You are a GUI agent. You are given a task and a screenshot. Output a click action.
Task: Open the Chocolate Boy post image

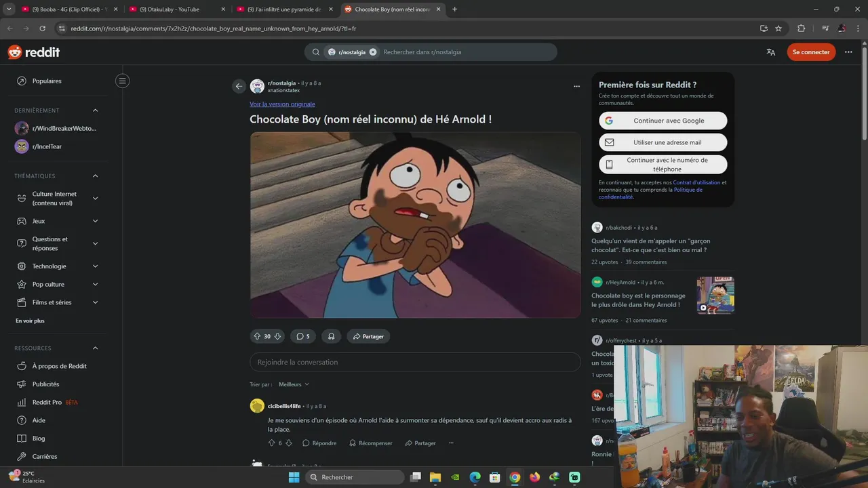(415, 225)
